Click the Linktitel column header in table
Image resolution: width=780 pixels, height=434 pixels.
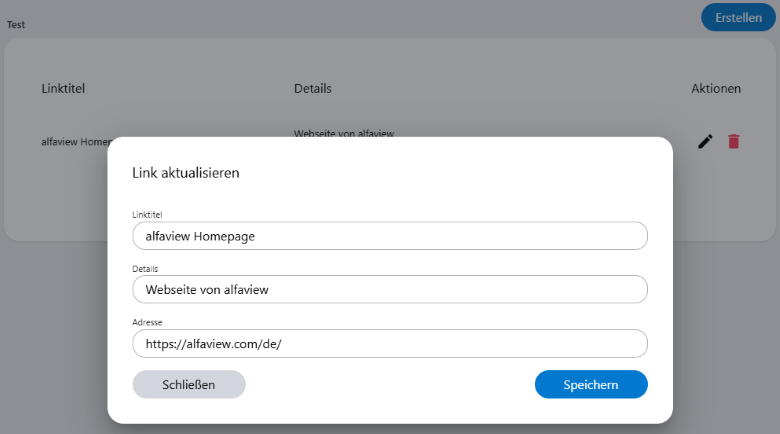(63, 88)
